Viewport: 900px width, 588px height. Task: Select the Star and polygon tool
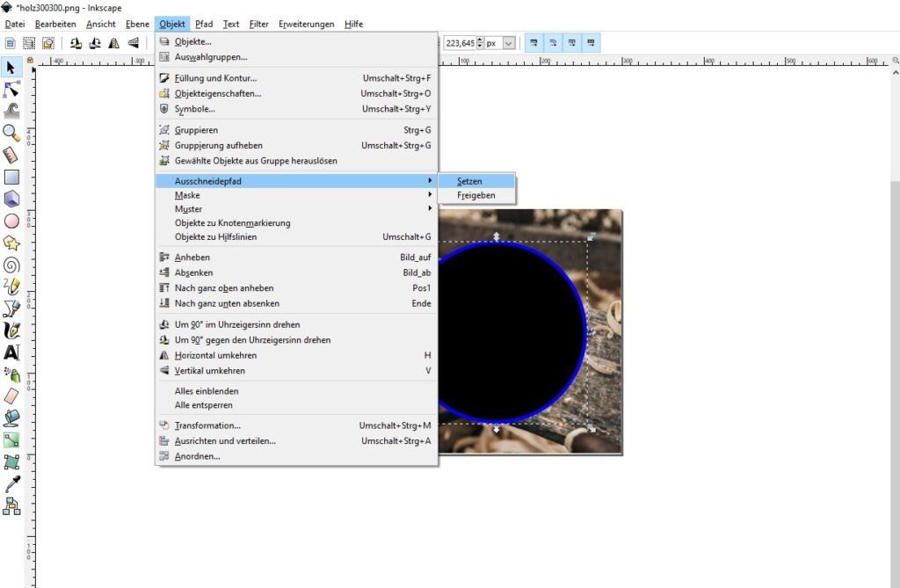[x=11, y=243]
